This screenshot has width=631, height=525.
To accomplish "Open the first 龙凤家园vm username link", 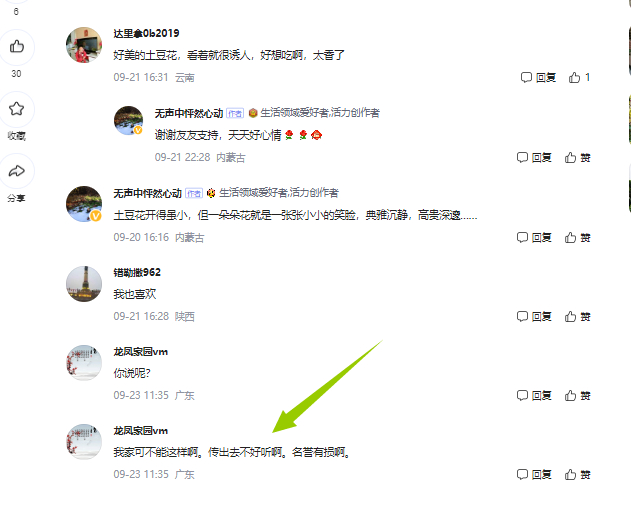I will (x=140, y=352).
